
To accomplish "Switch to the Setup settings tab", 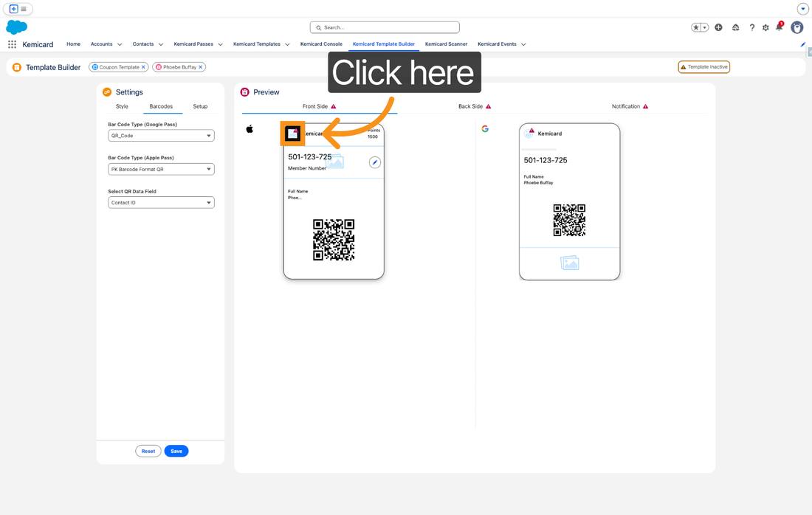I will tap(200, 107).
